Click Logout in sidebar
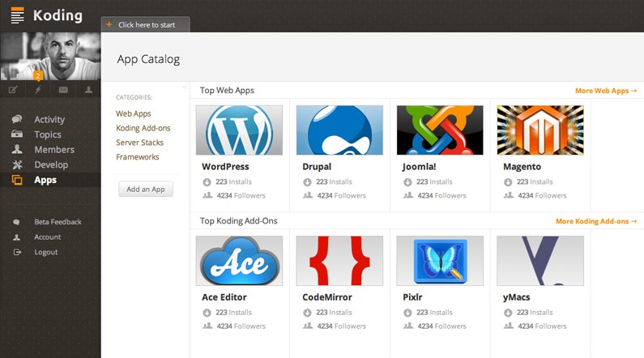644x358 pixels. (45, 253)
